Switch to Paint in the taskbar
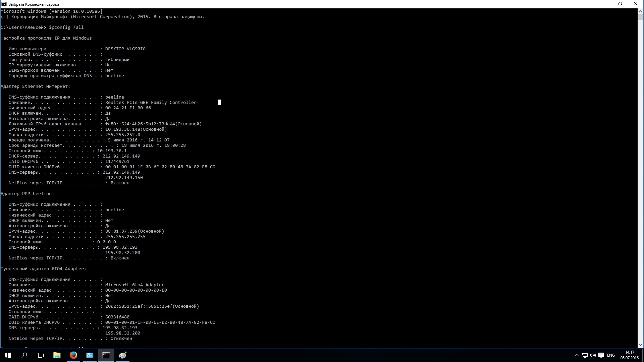The width and height of the screenshot is (644, 362). click(x=122, y=355)
